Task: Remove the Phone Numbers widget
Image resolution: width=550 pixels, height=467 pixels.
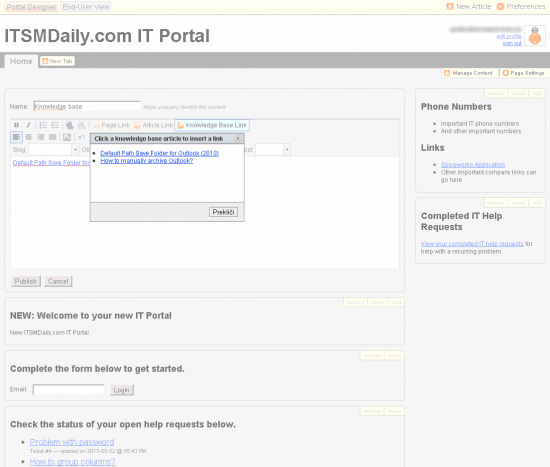Action: [496, 93]
